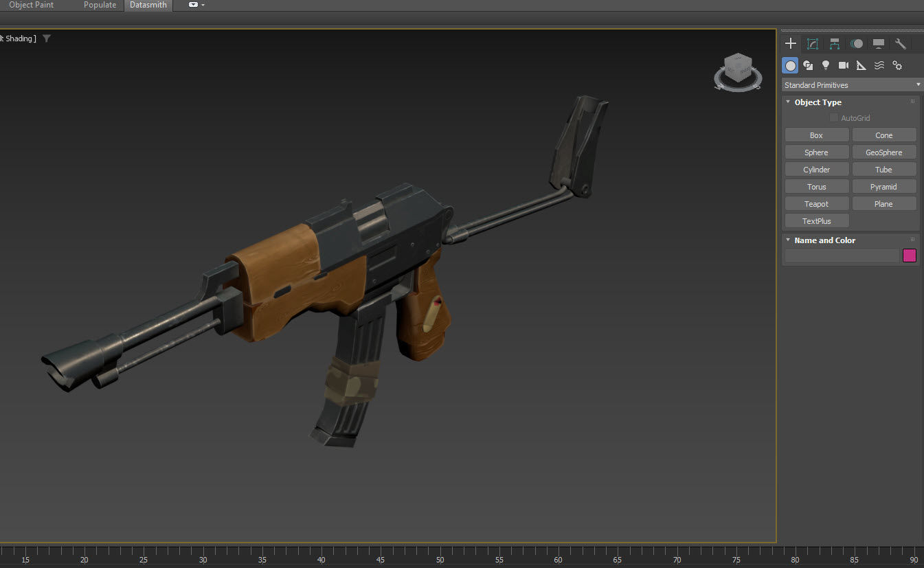Image resolution: width=924 pixels, height=568 pixels.
Task: Enable the AutoGrid checkbox
Action: tap(833, 118)
